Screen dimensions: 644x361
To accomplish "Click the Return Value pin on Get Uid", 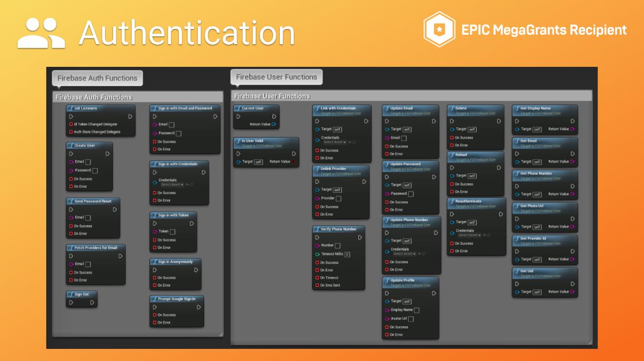I will [572, 292].
